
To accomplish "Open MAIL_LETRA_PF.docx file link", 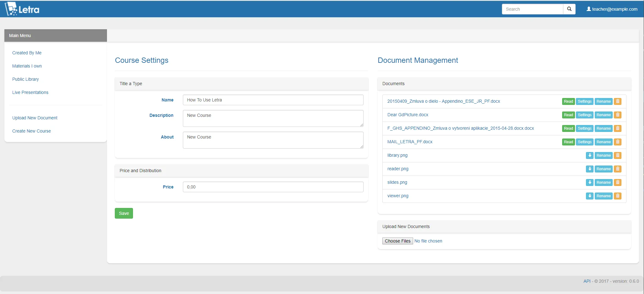I will (410, 142).
